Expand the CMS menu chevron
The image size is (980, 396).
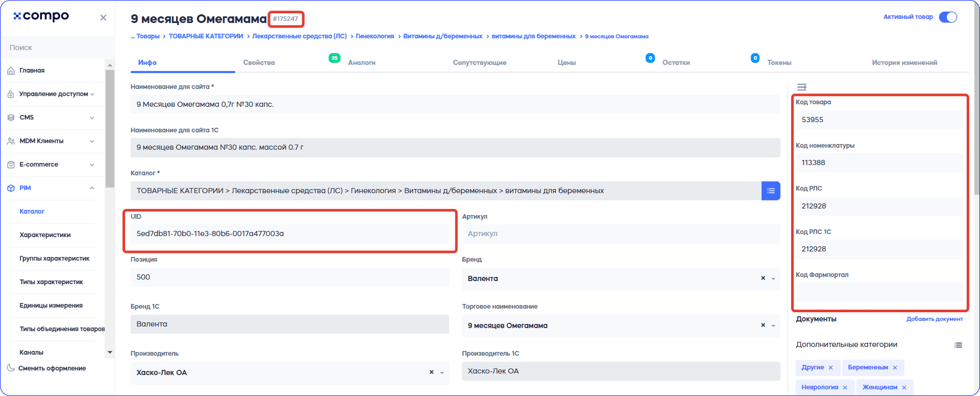92,118
